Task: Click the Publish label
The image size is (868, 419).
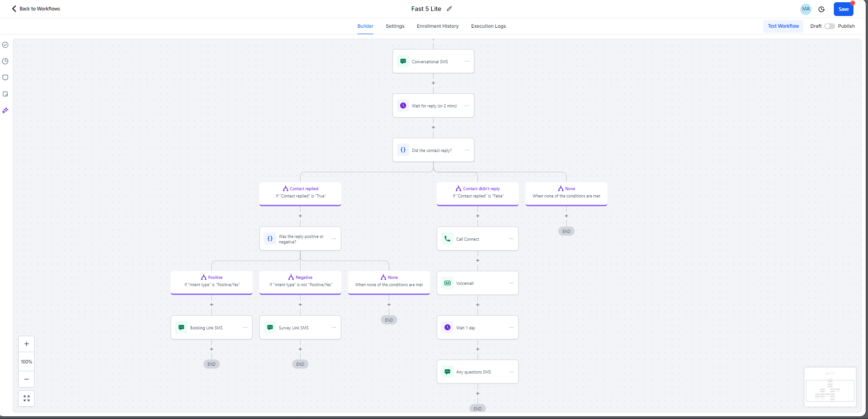Action: pyautogui.click(x=846, y=26)
